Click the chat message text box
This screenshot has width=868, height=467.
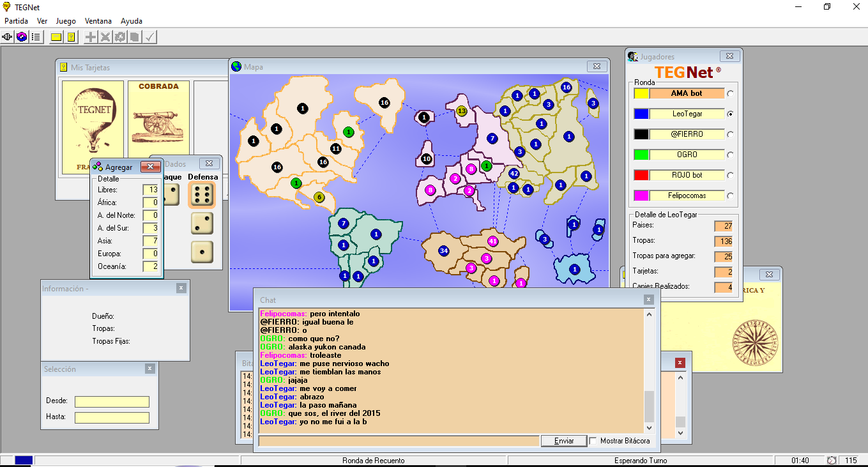click(399, 441)
